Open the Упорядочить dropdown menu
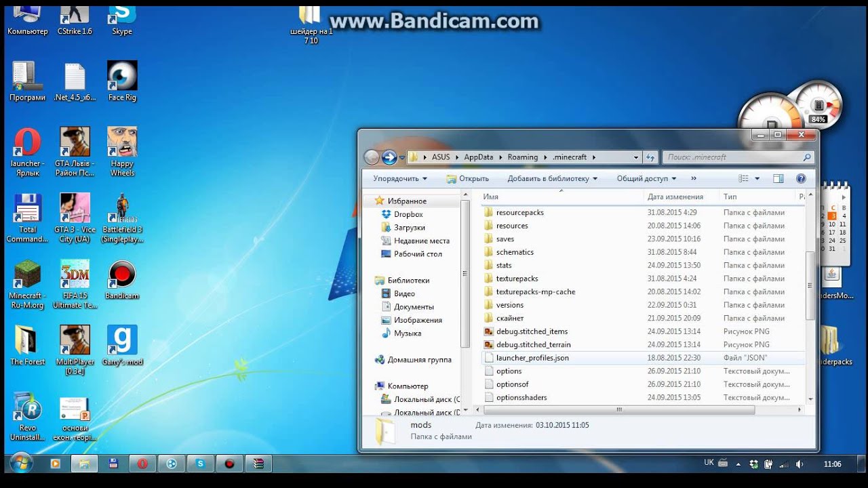 pyautogui.click(x=400, y=179)
